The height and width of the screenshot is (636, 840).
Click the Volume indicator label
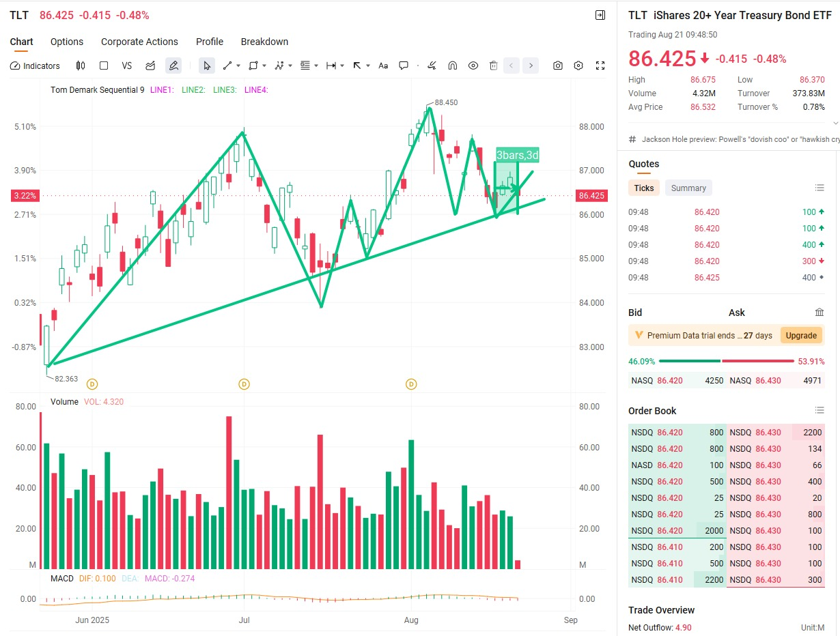coord(64,402)
